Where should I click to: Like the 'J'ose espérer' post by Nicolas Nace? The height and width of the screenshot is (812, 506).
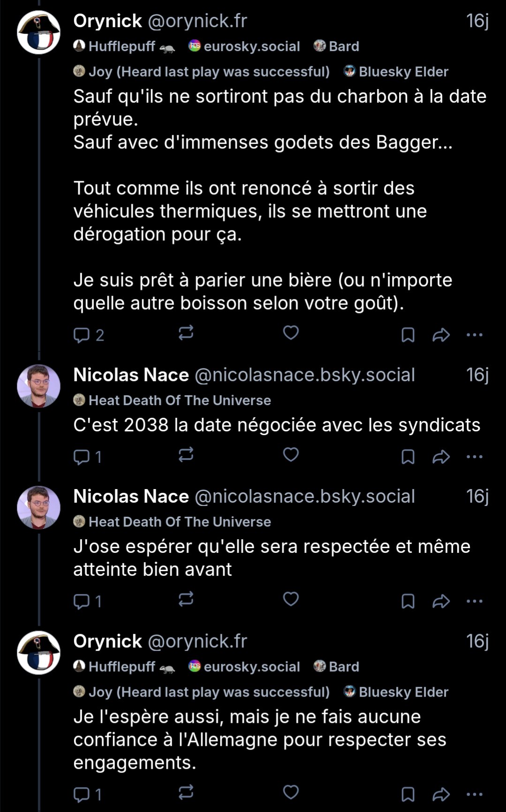(291, 599)
